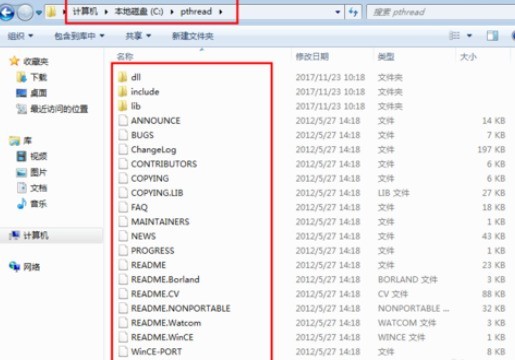The height and width of the screenshot is (360, 515).
Task: Select the README.NONPORTABLE file name
Action: (x=181, y=308)
